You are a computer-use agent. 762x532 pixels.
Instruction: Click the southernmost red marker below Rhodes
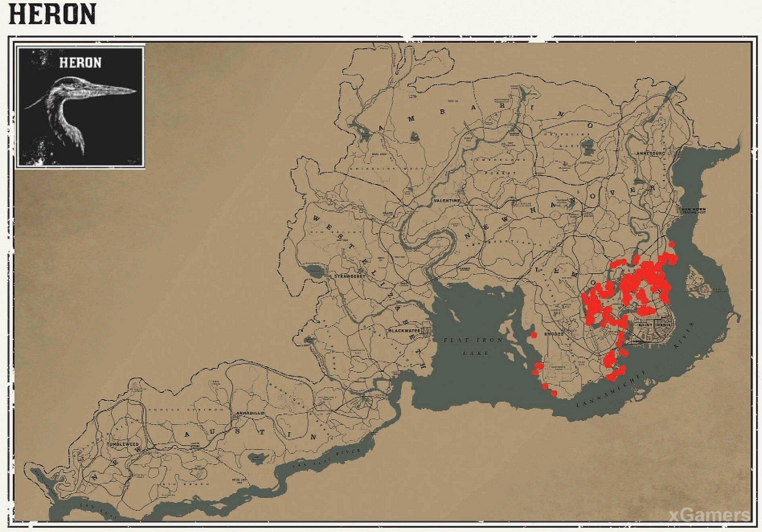[554, 393]
